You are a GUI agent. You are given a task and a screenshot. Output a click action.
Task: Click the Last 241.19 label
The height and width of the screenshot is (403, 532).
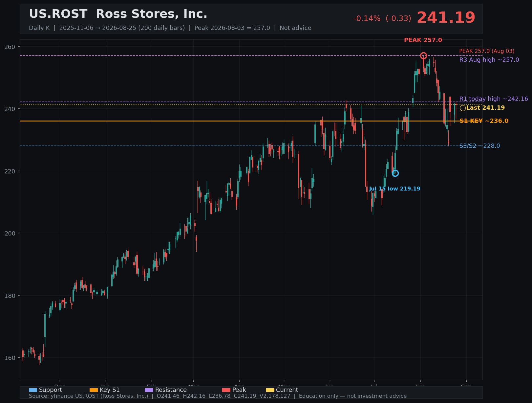tap(485, 108)
